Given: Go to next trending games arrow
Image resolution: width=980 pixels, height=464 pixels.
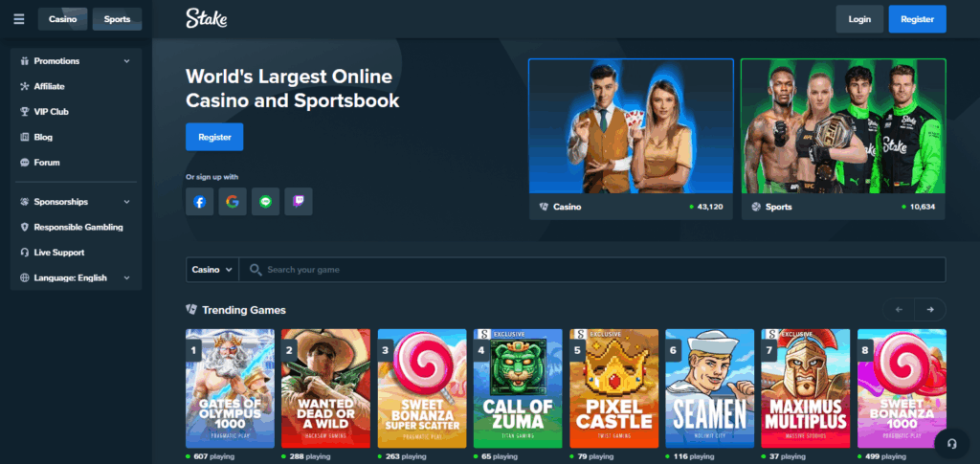Looking at the screenshot, I should [930, 310].
